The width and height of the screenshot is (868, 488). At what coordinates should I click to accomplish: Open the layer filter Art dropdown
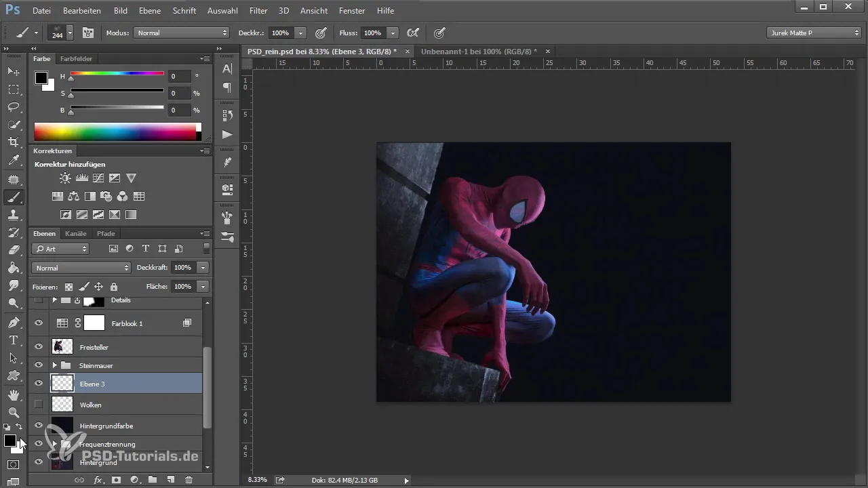pyautogui.click(x=60, y=249)
